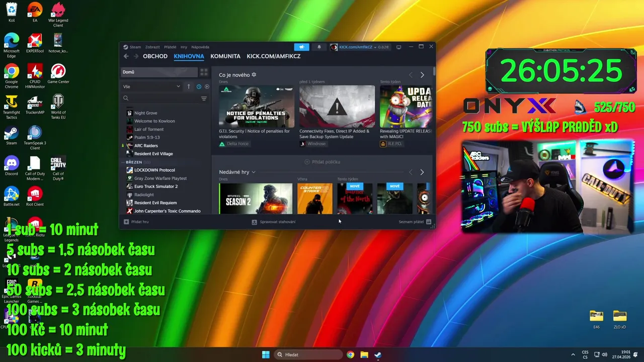Image resolution: width=644 pixels, height=362 pixels.
Task: Show hidden icons in system tray
Action: click(573, 354)
